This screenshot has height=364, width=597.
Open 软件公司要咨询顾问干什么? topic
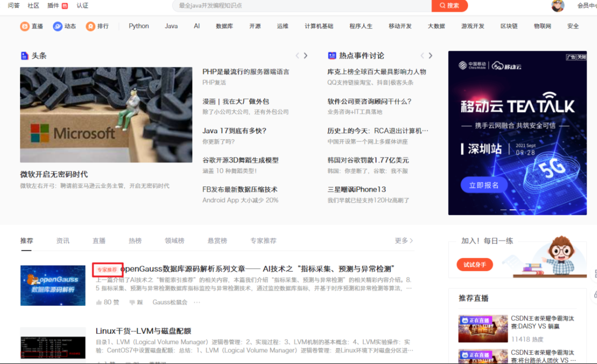pyautogui.click(x=369, y=101)
